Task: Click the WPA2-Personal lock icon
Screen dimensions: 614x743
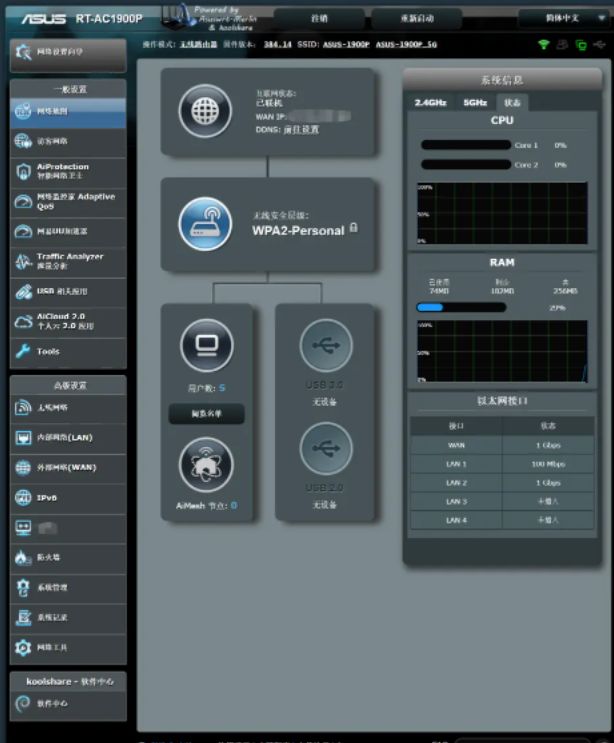Action: click(354, 228)
